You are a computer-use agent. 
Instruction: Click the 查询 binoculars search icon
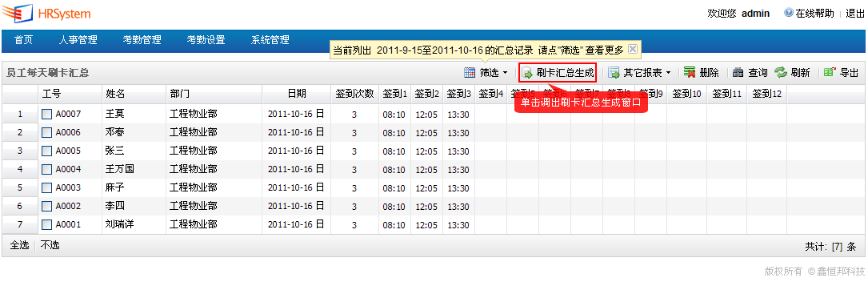[738, 73]
